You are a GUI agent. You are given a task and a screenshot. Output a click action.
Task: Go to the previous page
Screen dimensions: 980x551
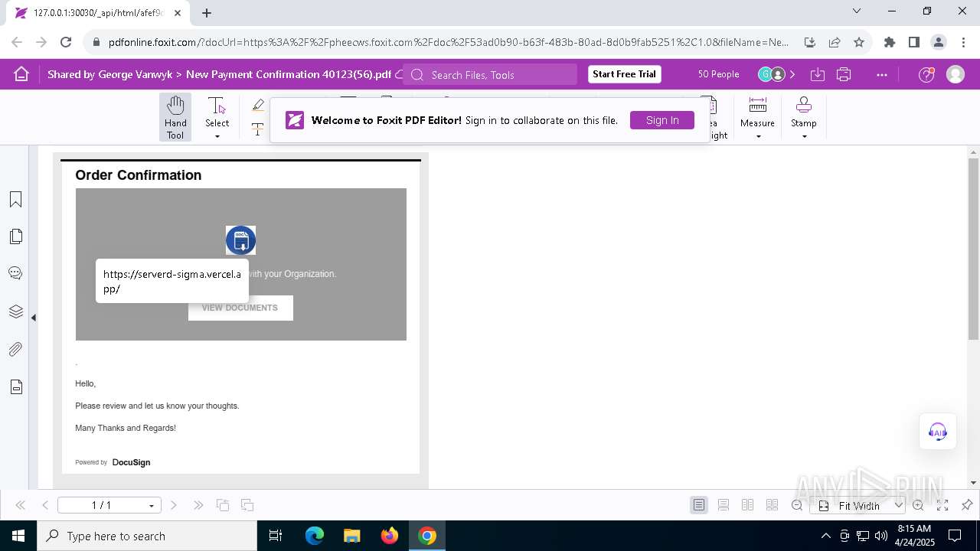45,505
